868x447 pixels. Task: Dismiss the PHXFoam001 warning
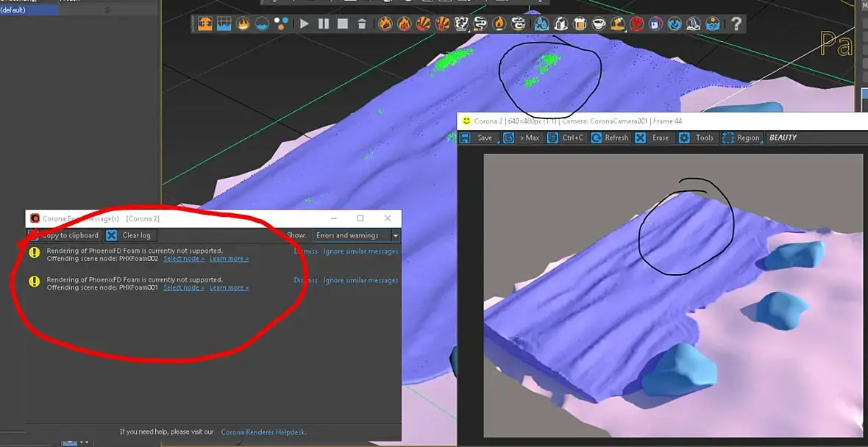pyautogui.click(x=305, y=281)
